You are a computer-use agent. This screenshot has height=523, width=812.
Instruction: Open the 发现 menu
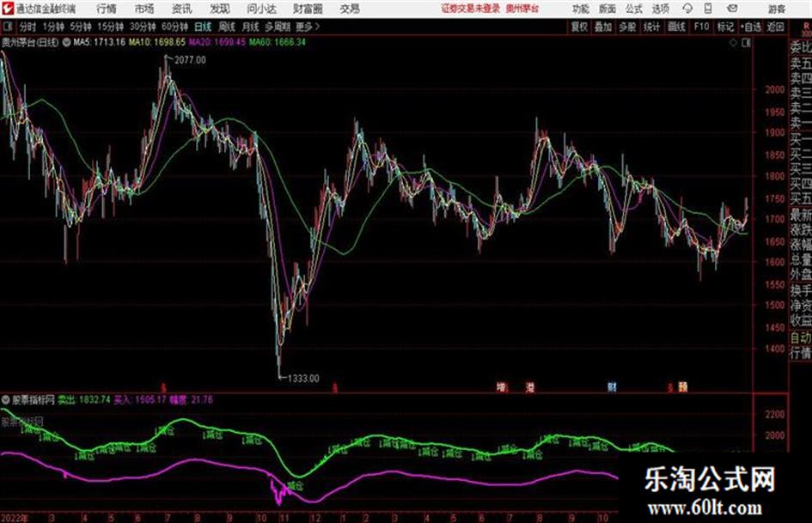pos(220,9)
